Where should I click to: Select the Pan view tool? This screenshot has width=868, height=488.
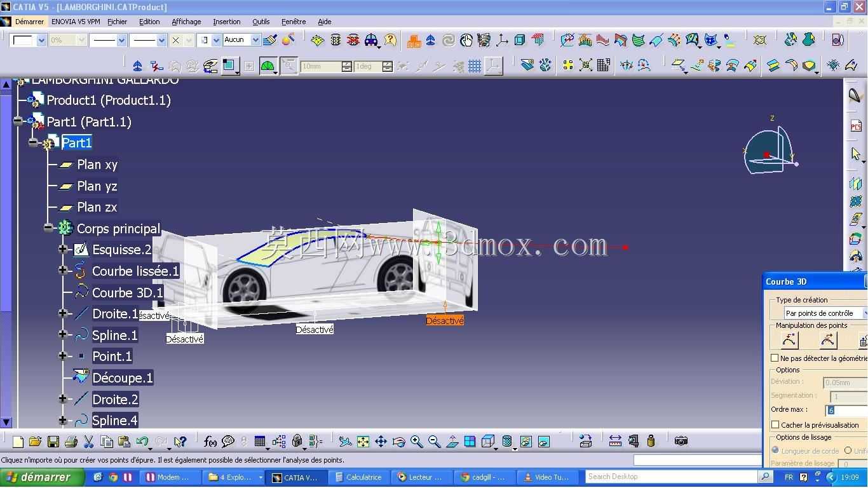(x=381, y=442)
